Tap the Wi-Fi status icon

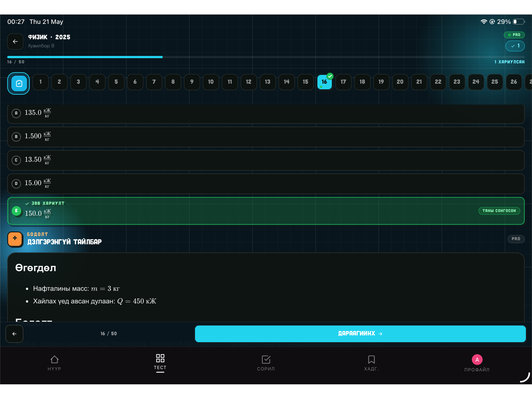click(484, 22)
